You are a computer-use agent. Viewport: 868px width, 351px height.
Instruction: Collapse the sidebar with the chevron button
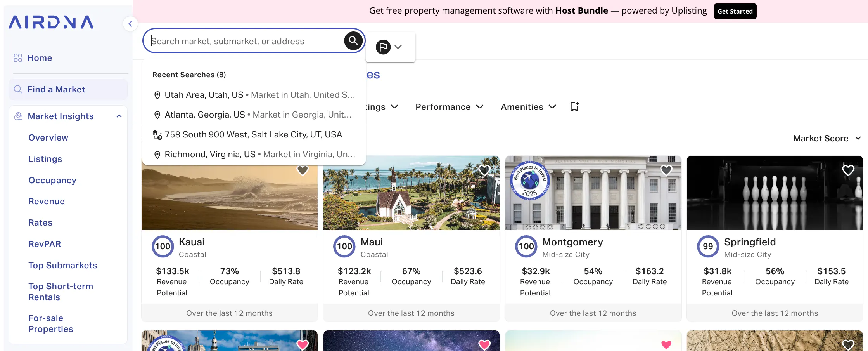click(x=130, y=24)
